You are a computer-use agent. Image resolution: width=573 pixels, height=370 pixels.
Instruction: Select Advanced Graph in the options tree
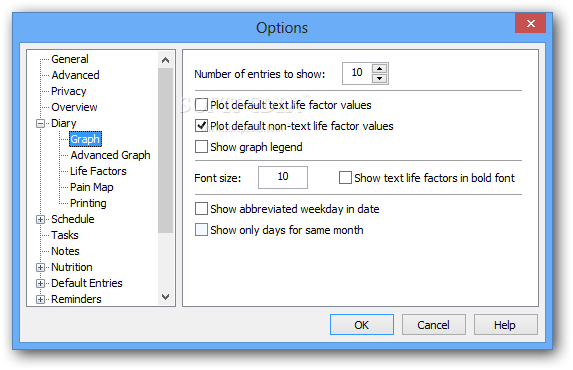point(110,155)
